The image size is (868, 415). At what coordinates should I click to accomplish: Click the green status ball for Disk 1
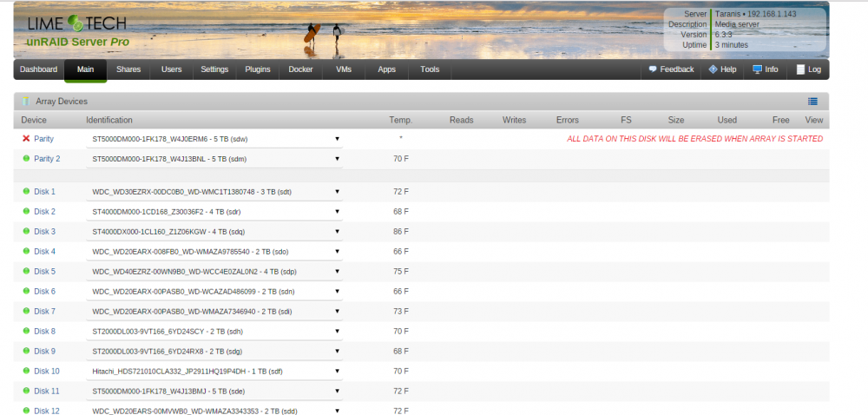[26, 192]
